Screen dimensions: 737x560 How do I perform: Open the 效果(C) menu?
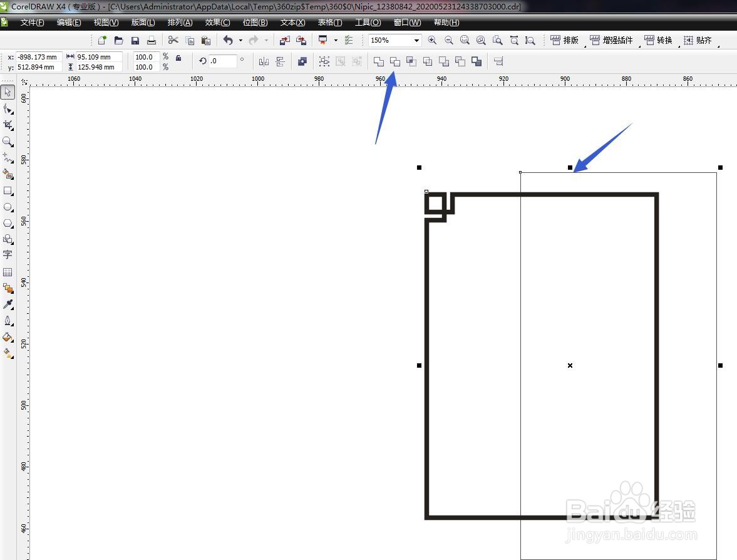pos(218,23)
